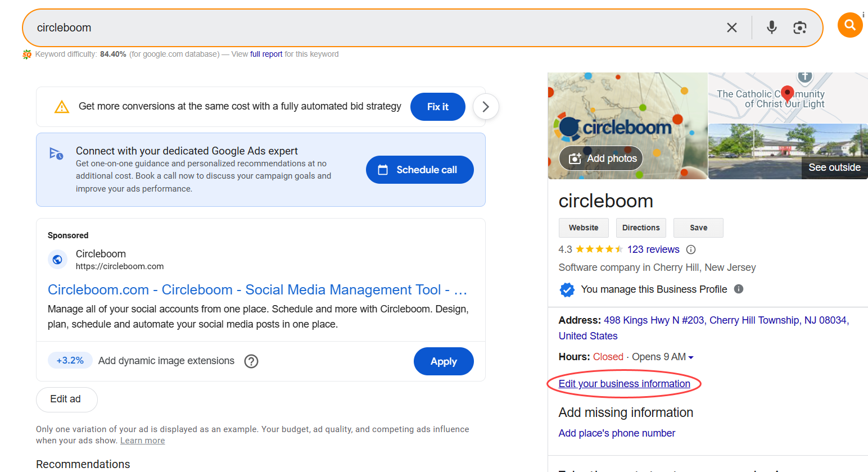Screen dimensions: 868x472
Task: Click the Add photos camera icon
Action: [x=575, y=158]
